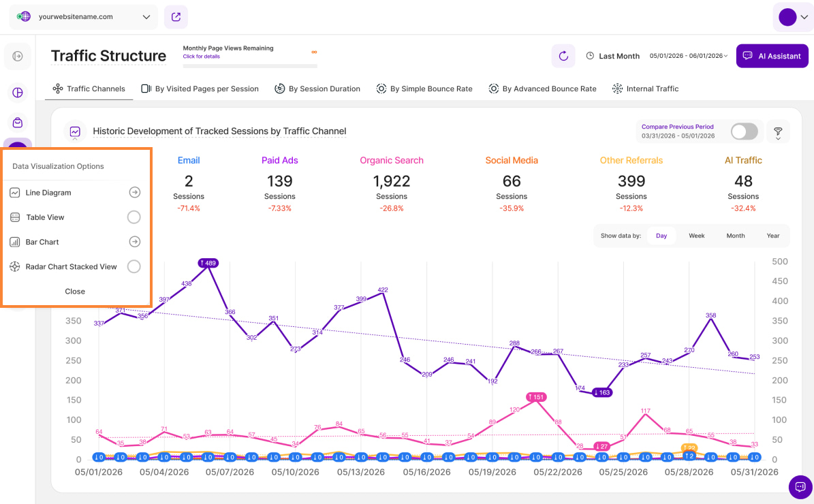Switch to By Session Duration tab
This screenshot has width=814, height=504.
(x=317, y=89)
